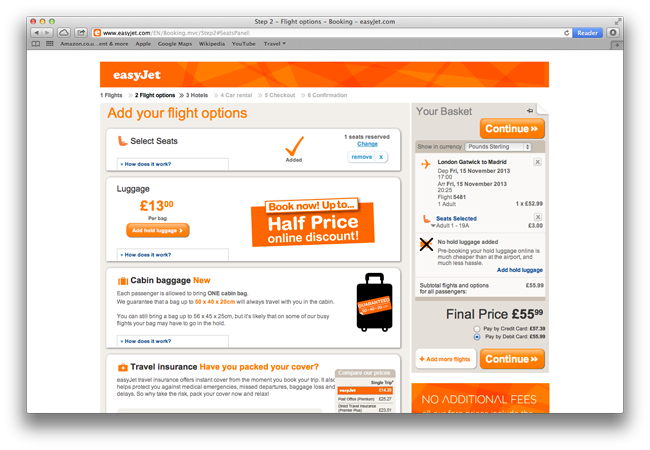Click Change seats link
Image resolution: width=650 pixels, height=450 pixels.
367,144
